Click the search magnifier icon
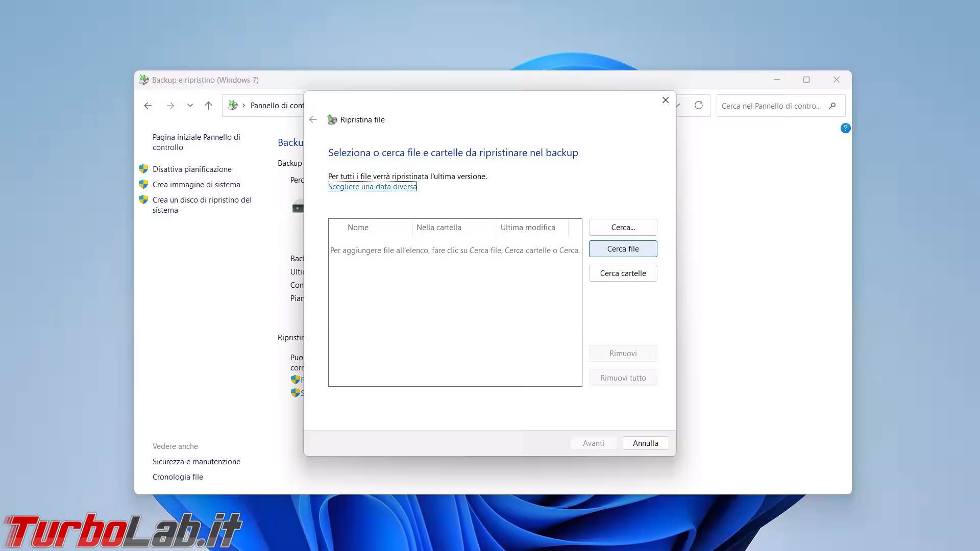The image size is (980, 551). click(832, 106)
